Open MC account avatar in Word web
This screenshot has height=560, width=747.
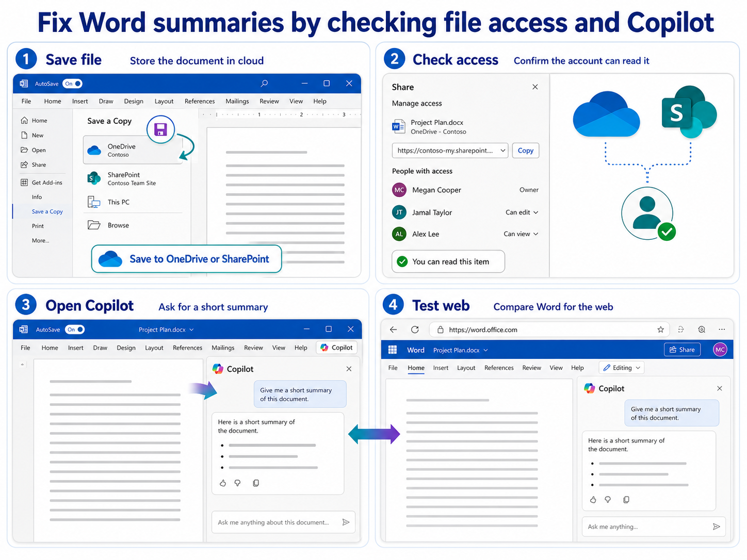720,350
